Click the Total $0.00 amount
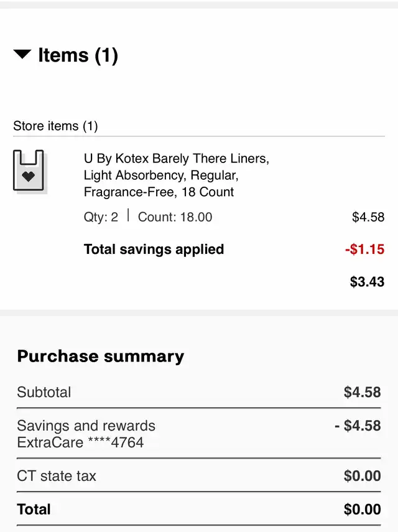The width and height of the screenshot is (398, 532). point(363,509)
